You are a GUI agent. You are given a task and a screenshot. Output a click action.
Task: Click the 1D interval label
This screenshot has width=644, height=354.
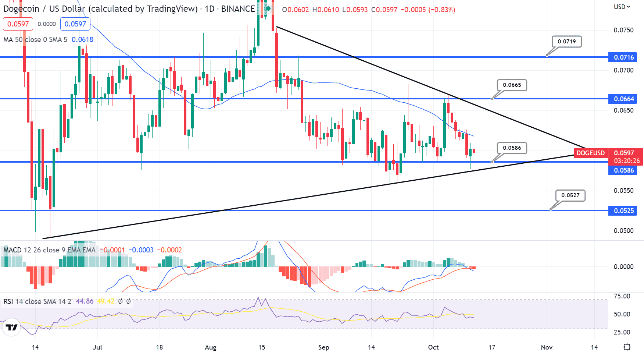(x=210, y=9)
